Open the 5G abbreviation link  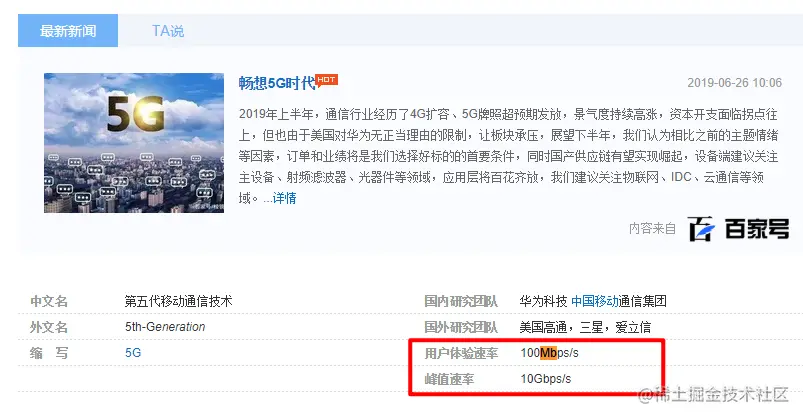[x=133, y=353]
